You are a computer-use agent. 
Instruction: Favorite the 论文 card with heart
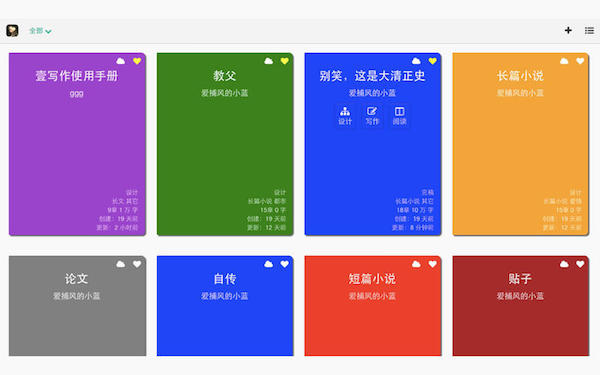137,264
